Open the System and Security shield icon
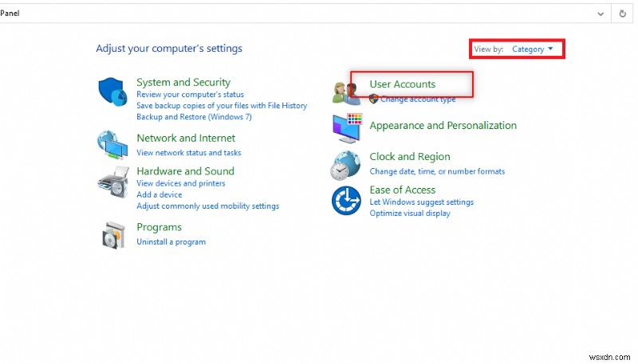The image size is (638, 364). point(112,92)
